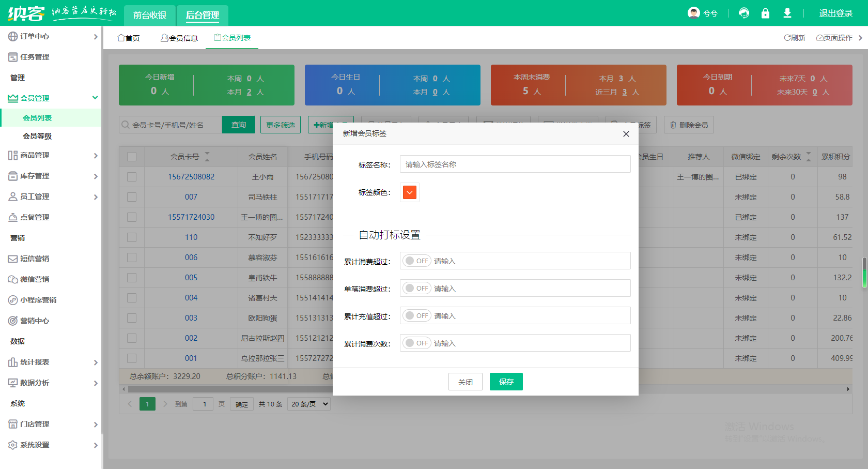Toggle the 累计消费次数 OFF switch
Screen dimensions: 868x469
click(x=417, y=343)
